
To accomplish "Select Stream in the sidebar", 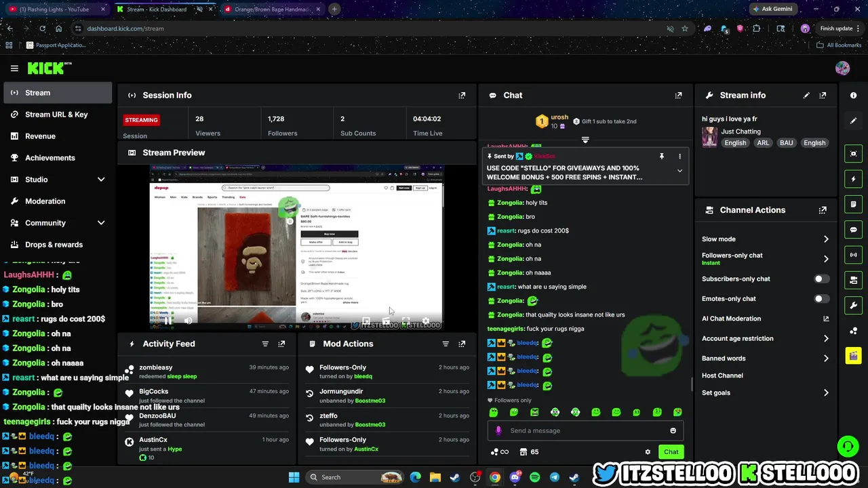I will pyautogui.click(x=58, y=93).
